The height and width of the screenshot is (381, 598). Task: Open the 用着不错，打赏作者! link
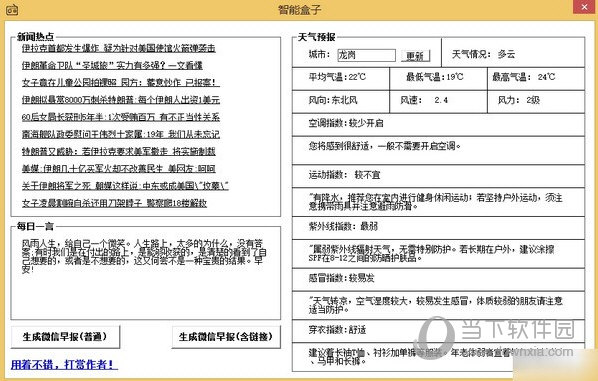tap(64, 365)
